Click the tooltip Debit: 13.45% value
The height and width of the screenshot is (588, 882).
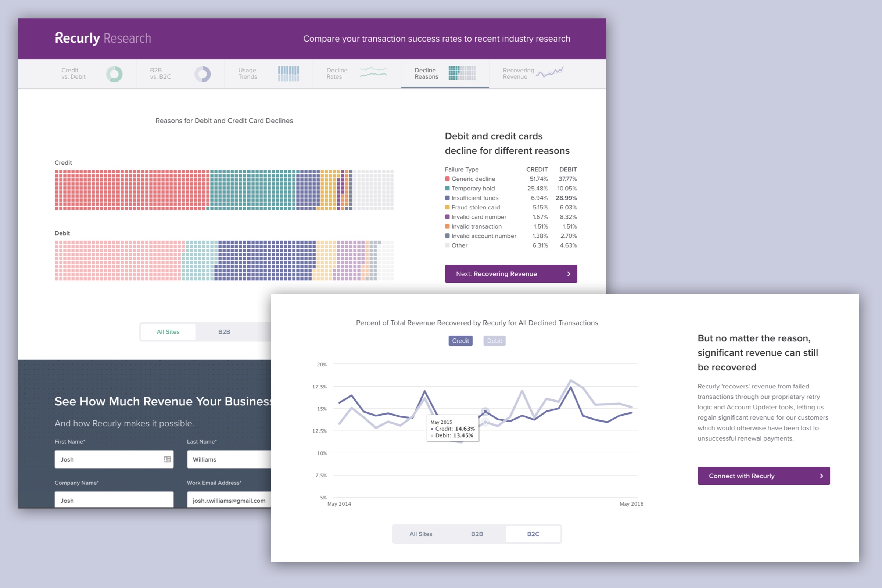click(x=463, y=435)
